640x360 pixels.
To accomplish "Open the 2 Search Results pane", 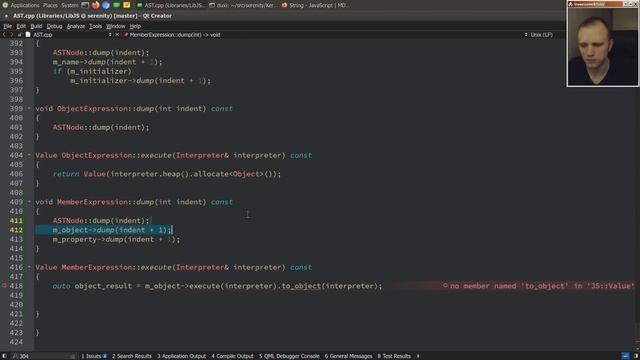I will tap(132, 356).
